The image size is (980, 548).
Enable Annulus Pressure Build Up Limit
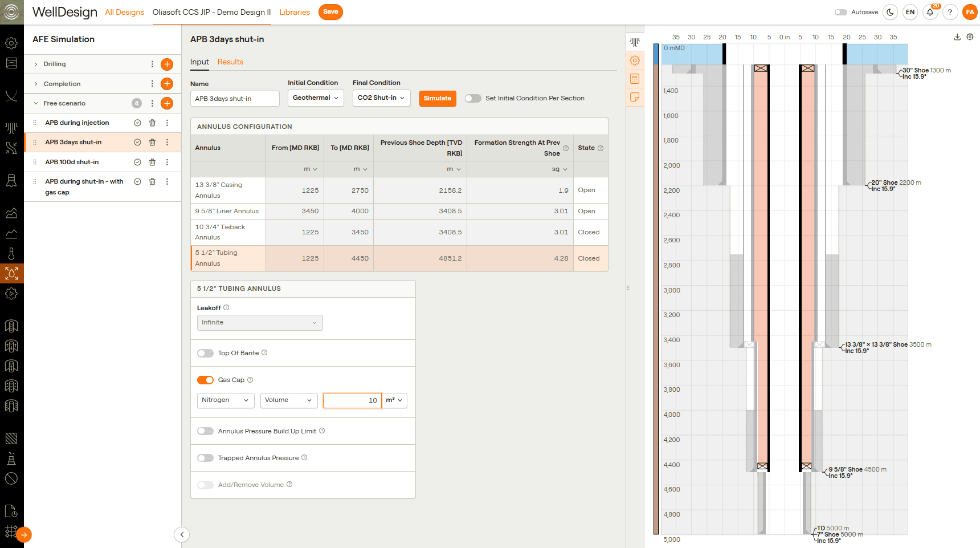tap(205, 431)
